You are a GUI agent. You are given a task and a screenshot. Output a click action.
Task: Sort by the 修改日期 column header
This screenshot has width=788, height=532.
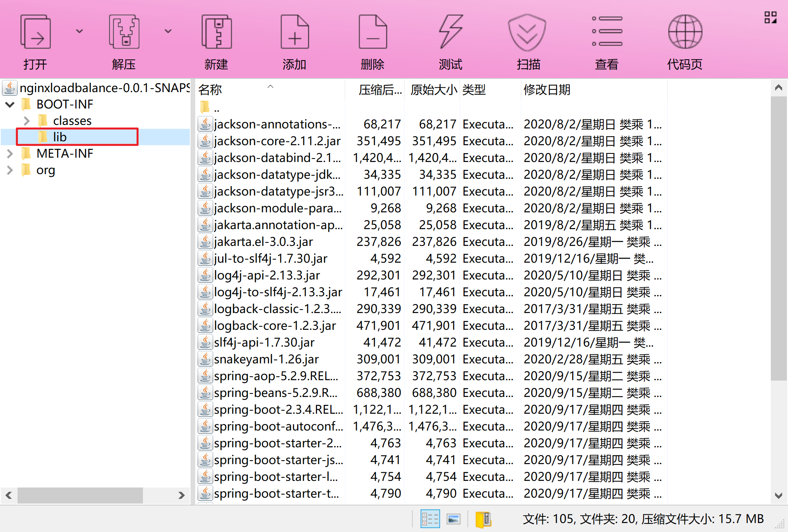547,90
